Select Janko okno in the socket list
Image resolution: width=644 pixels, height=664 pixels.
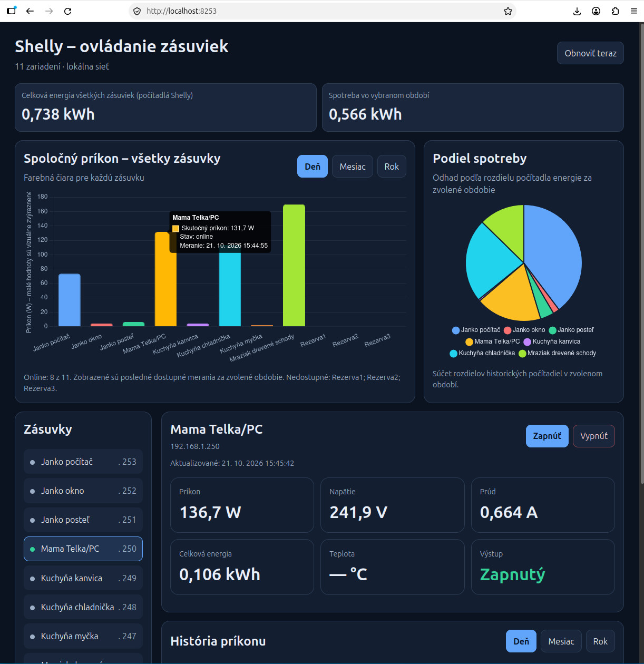[83, 491]
